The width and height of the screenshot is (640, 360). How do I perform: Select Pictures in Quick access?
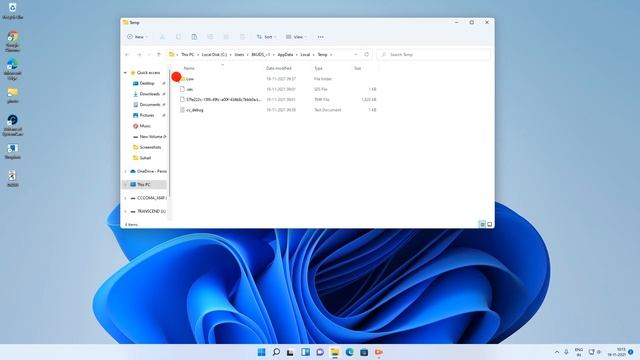pos(147,115)
